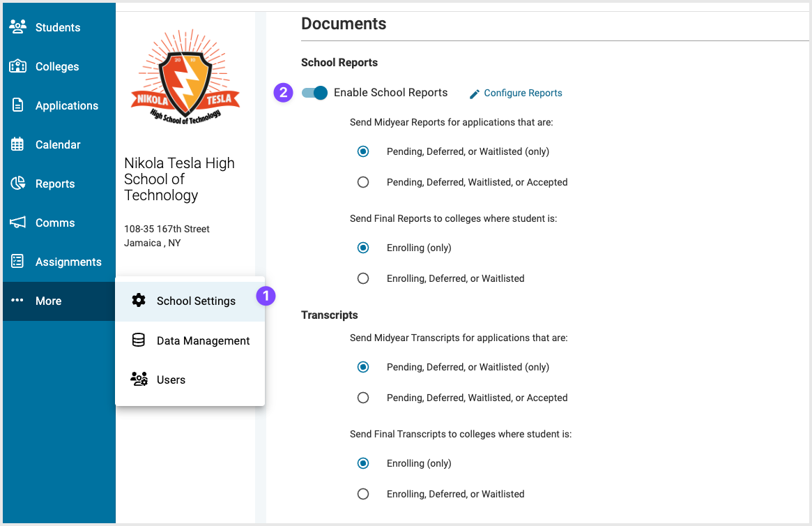Image resolution: width=812 pixels, height=526 pixels.
Task: Click the Nikola Tesla school logo
Action: (185, 77)
